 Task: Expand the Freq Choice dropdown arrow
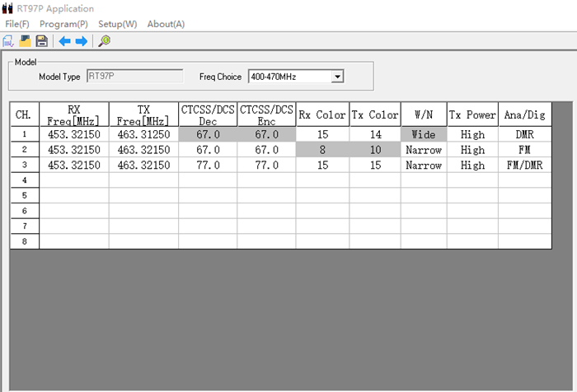[336, 77]
